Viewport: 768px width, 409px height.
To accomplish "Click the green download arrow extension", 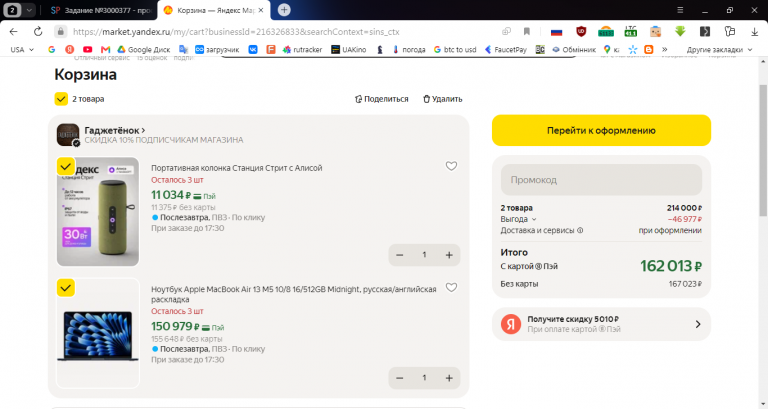I will tap(680, 32).
